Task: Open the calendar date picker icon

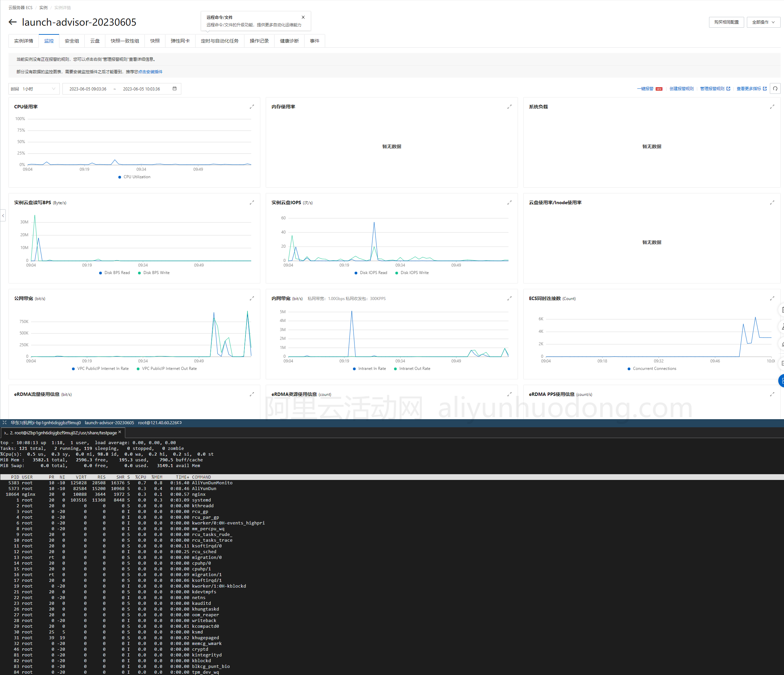Action: 175,88
